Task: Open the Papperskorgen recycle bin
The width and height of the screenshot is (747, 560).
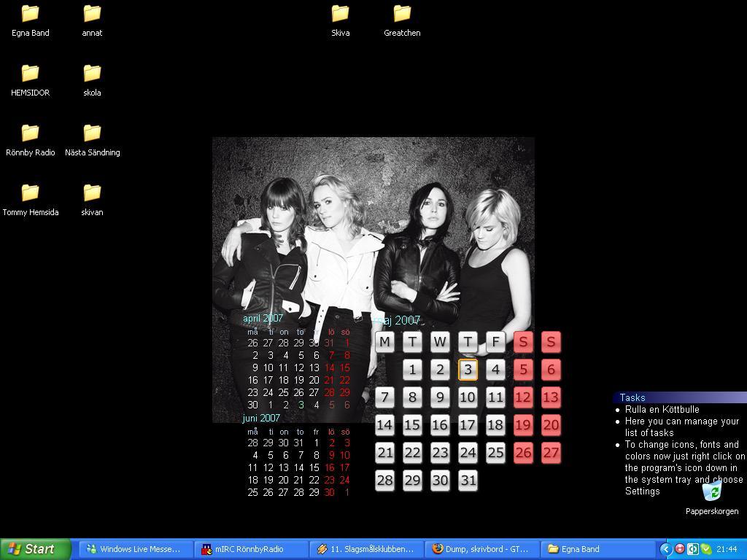Action: click(x=711, y=492)
